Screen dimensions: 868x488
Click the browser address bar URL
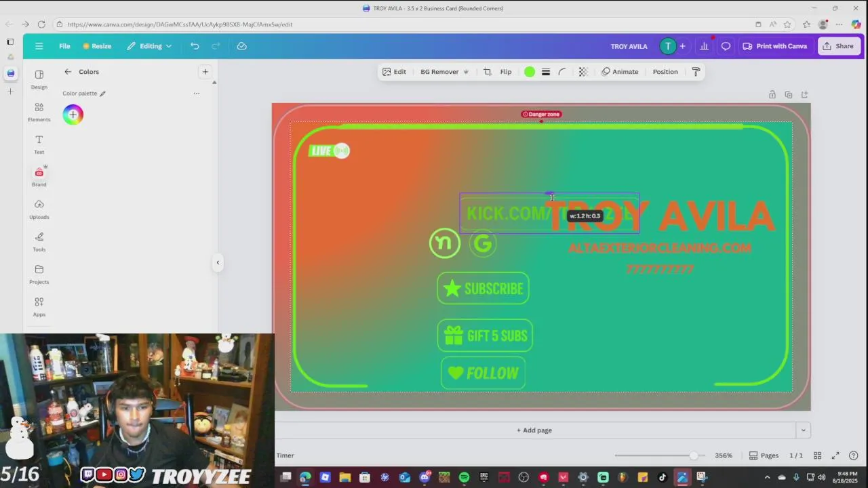pos(180,24)
